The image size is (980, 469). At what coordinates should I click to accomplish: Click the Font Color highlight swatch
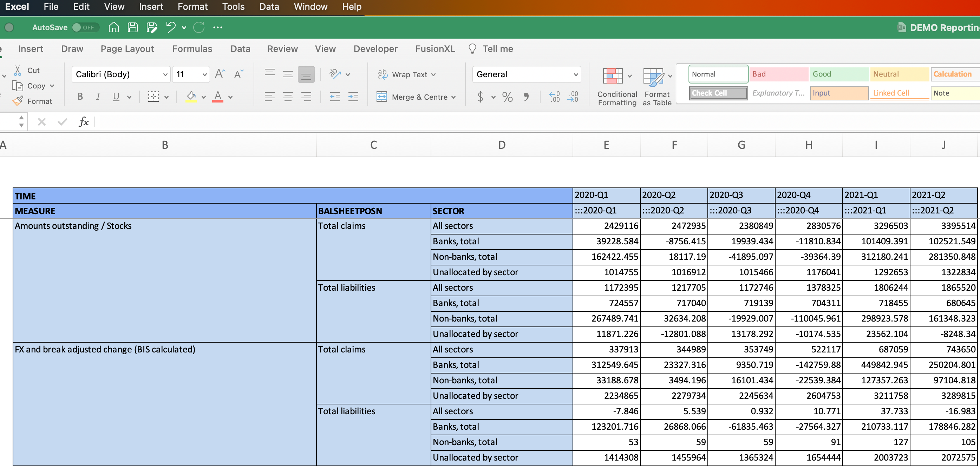[x=218, y=100]
